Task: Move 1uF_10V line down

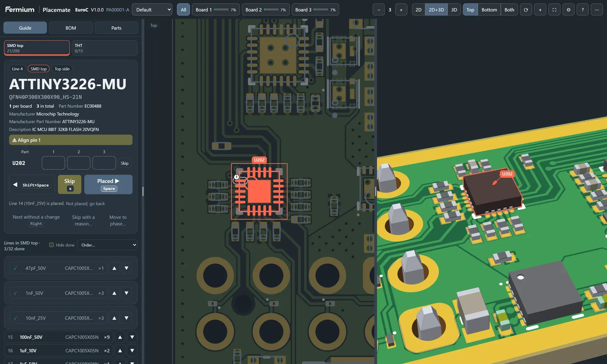Action: [x=132, y=351]
